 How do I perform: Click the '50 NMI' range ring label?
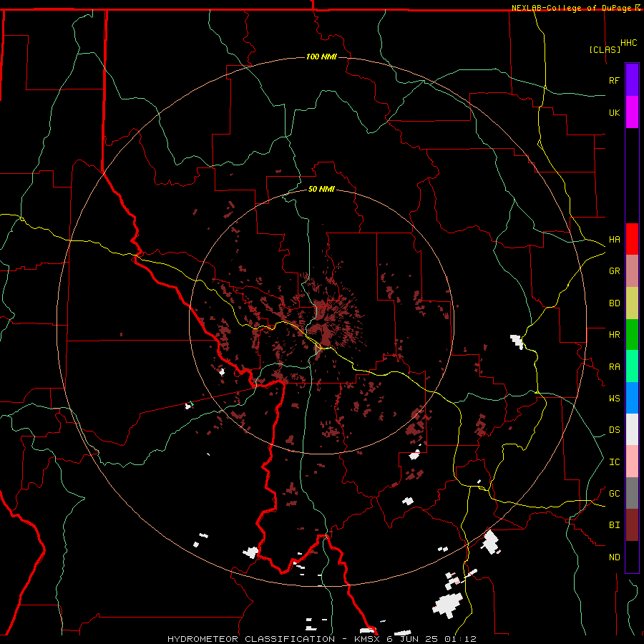(x=321, y=190)
